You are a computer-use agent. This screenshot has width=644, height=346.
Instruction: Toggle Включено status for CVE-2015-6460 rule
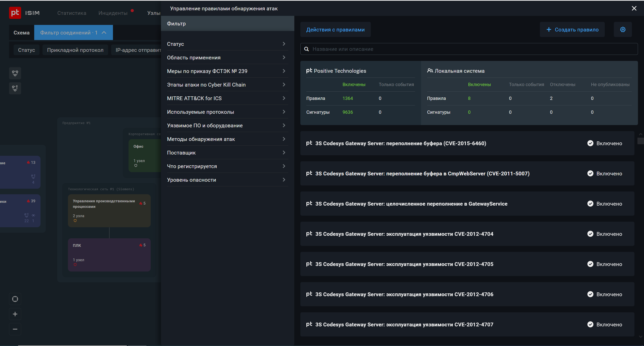click(x=605, y=143)
